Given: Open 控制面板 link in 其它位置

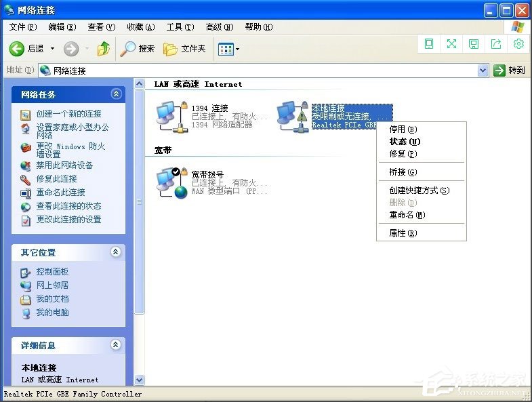Looking at the screenshot, I should click(53, 272).
